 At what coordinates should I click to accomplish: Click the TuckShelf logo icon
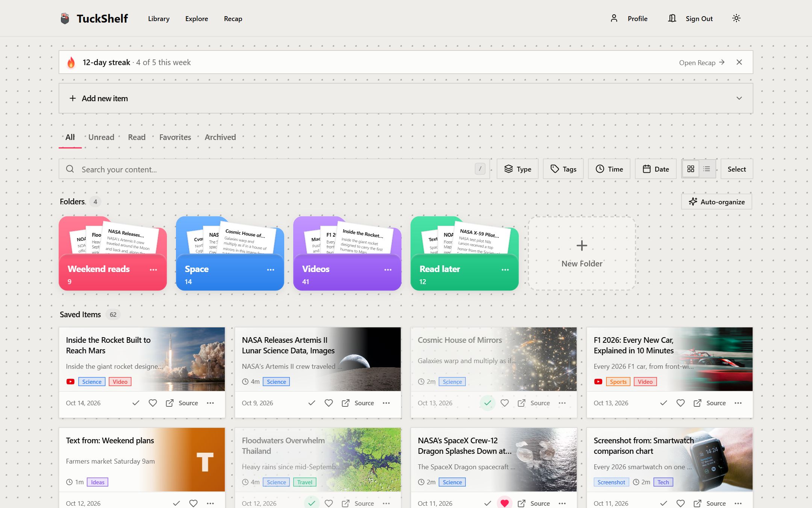point(65,18)
